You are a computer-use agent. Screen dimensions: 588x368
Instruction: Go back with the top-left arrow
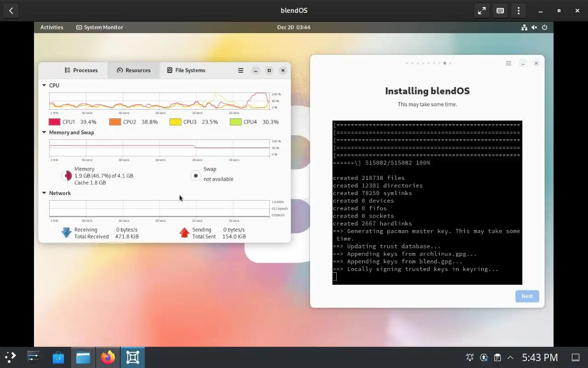point(11,11)
